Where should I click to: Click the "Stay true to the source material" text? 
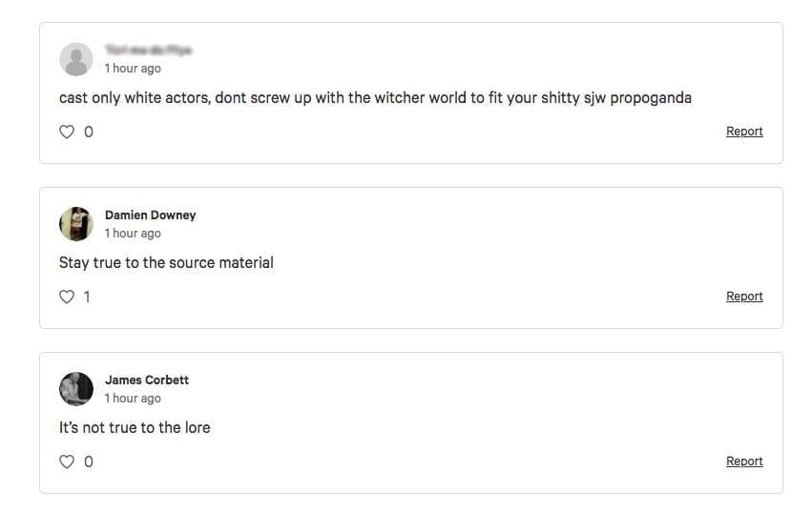coord(166,262)
